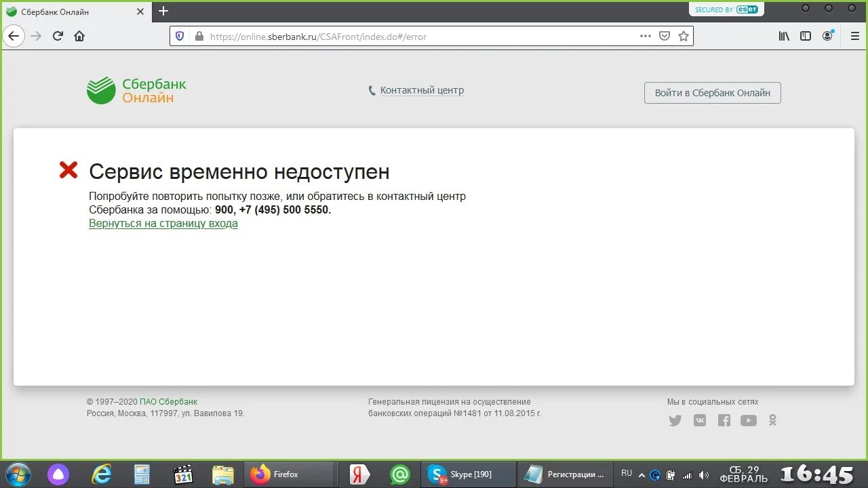Click the Генеральная лицензия footer text
This screenshot has width=868, height=488.
click(x=454, y=407)
